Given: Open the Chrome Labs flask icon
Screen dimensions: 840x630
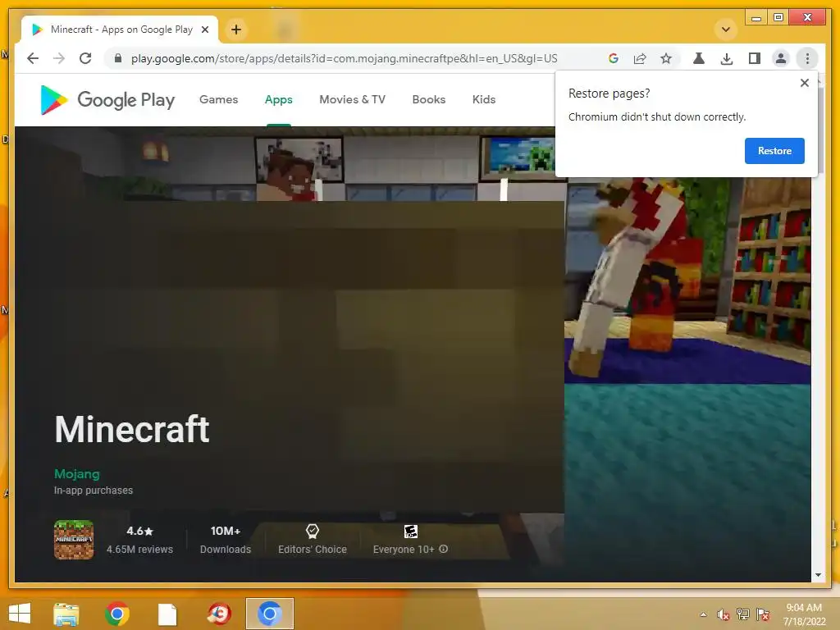Looking at the screenshot, I should click(x=699, y=58).
